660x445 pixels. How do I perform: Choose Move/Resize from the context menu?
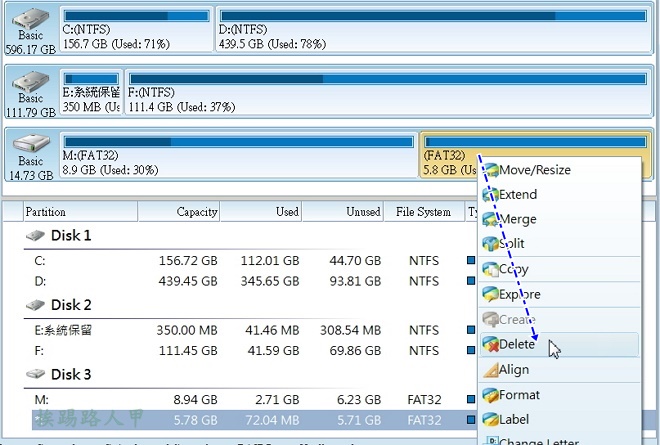559,170
